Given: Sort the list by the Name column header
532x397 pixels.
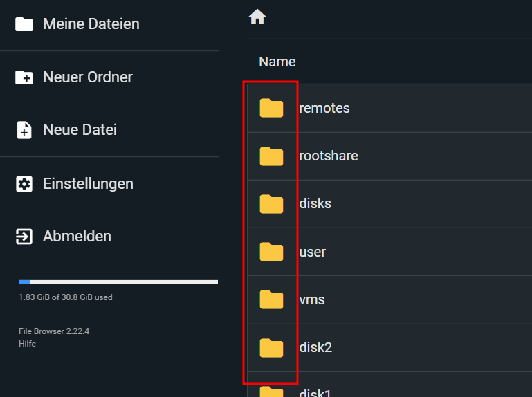Looking at the screenshot, I should [277, 62].
